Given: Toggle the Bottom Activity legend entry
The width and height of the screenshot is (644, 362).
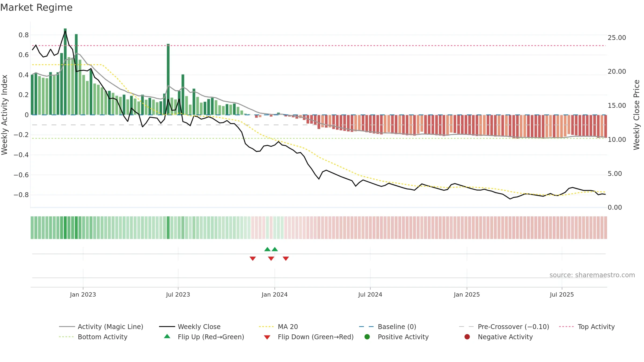Looking at the screenshot, I should (x=93, y=337).
